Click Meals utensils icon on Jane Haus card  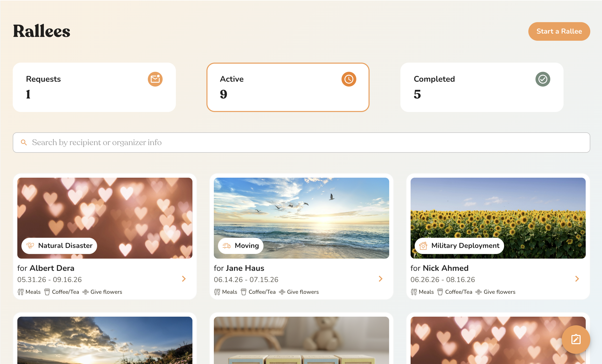click(x=217, y=292)
